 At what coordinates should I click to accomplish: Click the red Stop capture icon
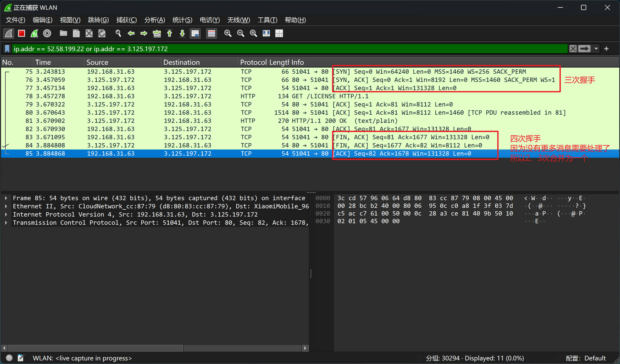tap(22, 33)
